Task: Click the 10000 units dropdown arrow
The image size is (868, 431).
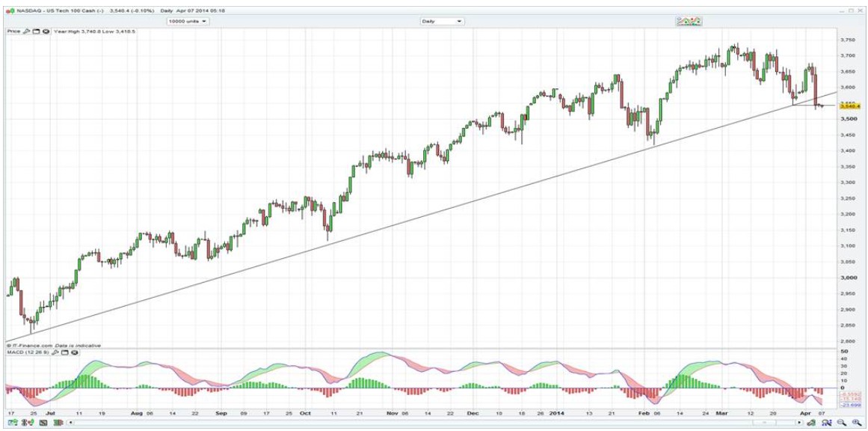Action: pyautogui.click(x=204, y=21)
